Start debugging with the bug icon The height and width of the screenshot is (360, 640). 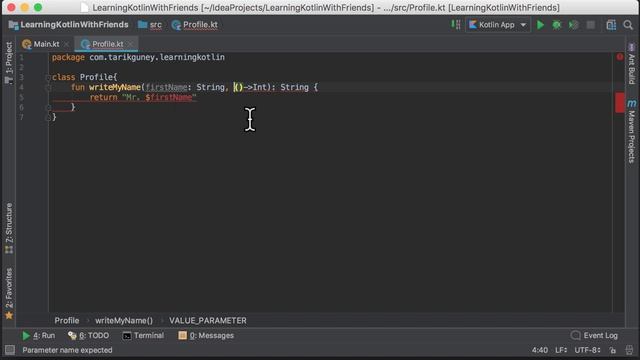click(x=556, y=25)
